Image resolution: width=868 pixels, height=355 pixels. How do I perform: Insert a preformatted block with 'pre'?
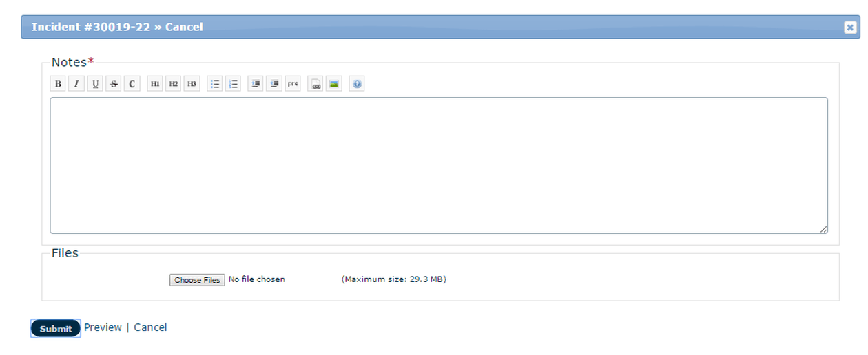(293, 84)
